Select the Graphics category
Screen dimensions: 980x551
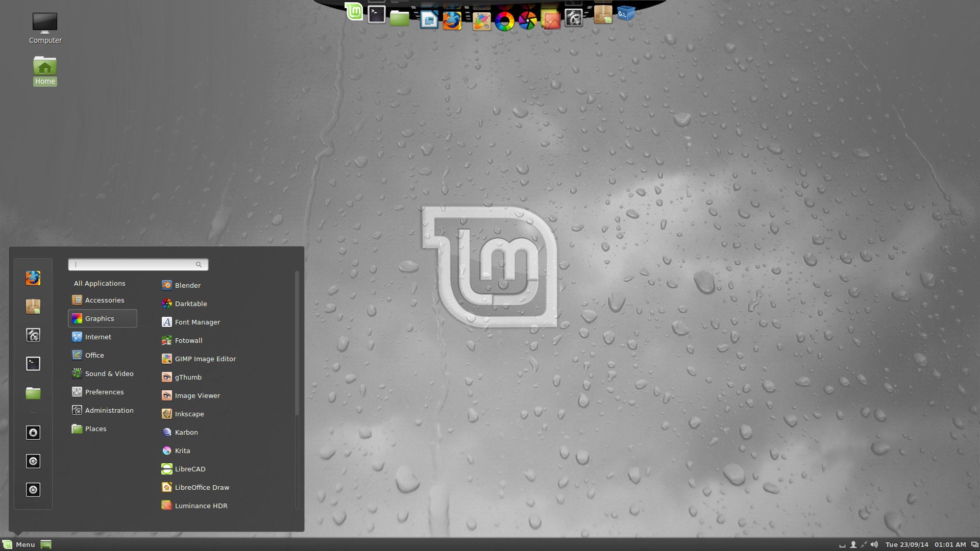tap(100, 318)
